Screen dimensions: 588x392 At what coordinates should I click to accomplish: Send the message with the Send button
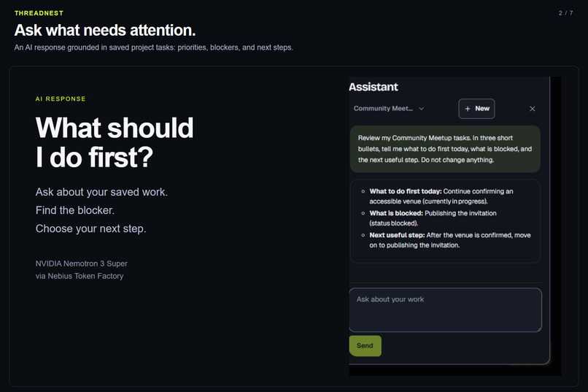point(365,346)
